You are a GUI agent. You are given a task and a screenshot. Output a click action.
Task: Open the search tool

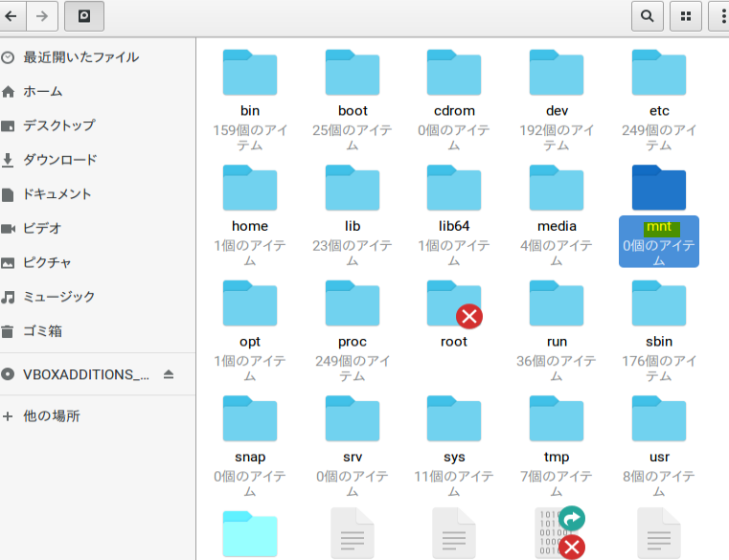[x=648, y=15]
